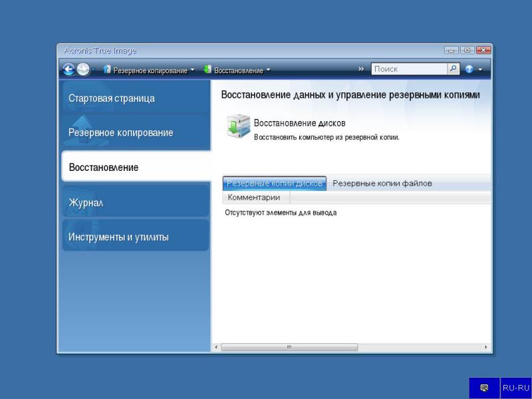Expand the Восстановление toolbar dropdown arrow

pos(269,70)
